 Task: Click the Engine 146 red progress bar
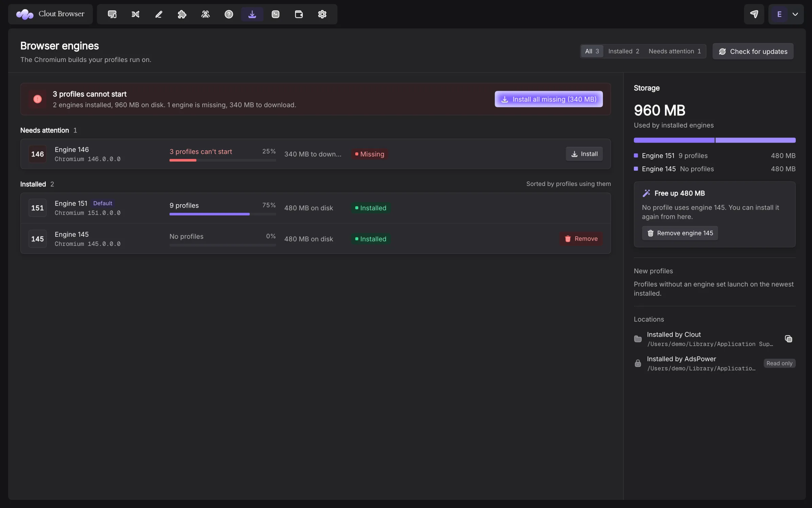[223, 160]
